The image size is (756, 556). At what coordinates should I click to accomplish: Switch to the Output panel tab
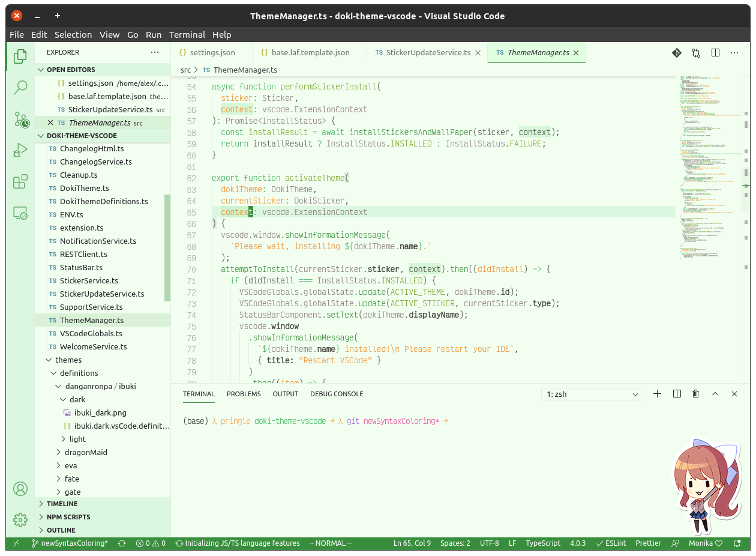tap(286, 394)
